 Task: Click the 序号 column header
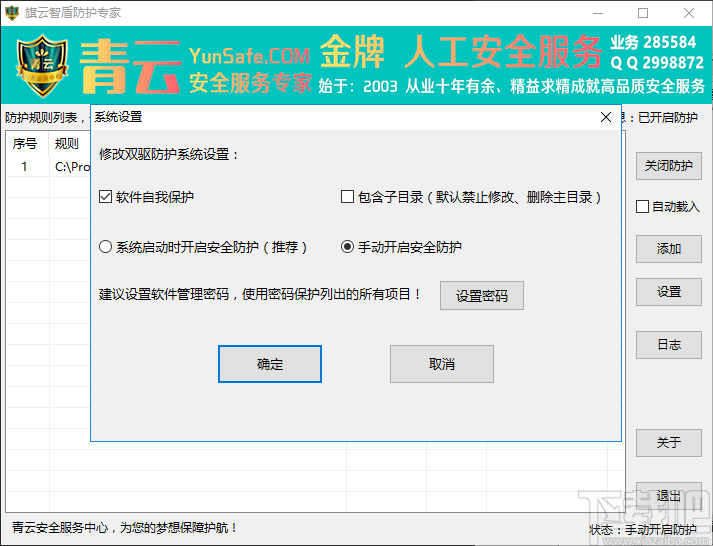coord(25,144)
